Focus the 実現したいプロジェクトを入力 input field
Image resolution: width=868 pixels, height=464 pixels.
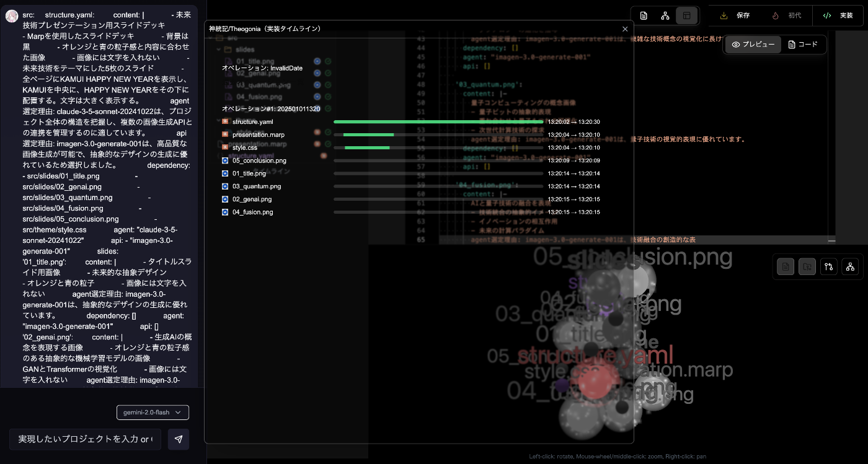coord(85,439)
